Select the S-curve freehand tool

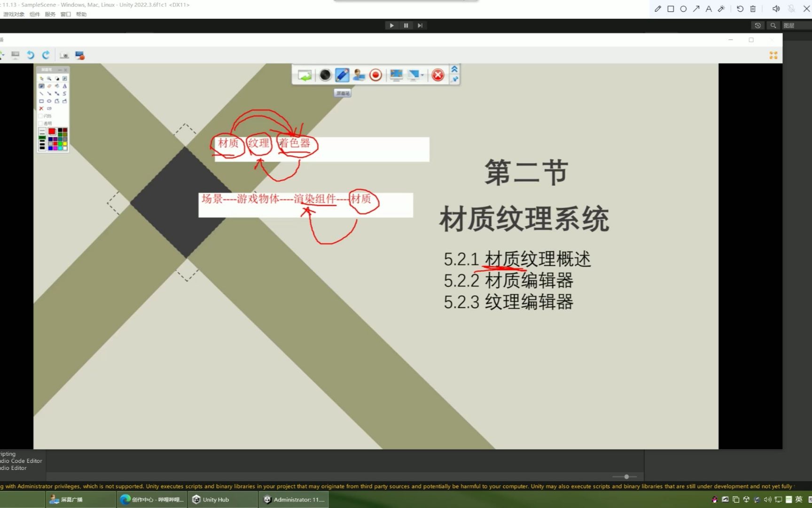[65, 94]
